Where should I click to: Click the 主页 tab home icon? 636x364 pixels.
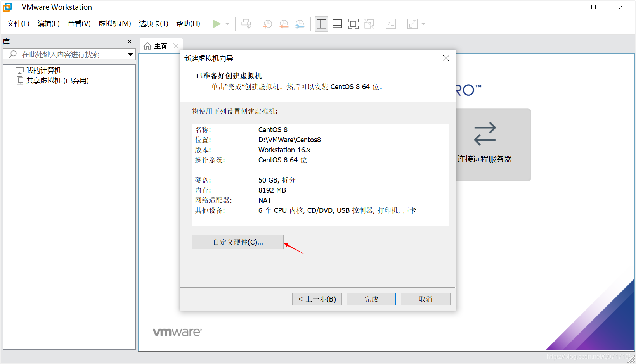tap(147, 46)
